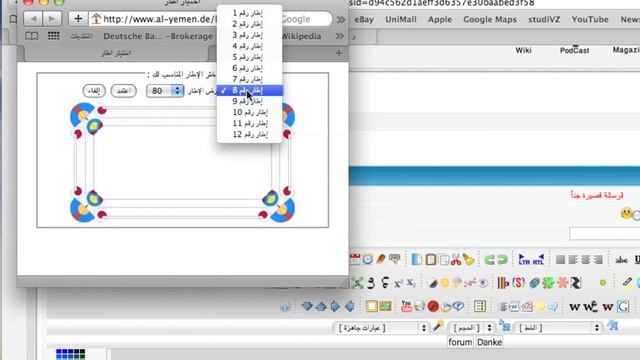Click the forum button

coord(460,342)
